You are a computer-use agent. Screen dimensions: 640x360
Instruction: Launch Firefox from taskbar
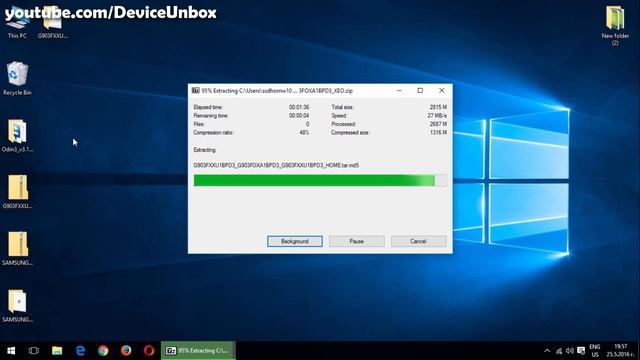point(126,351)
